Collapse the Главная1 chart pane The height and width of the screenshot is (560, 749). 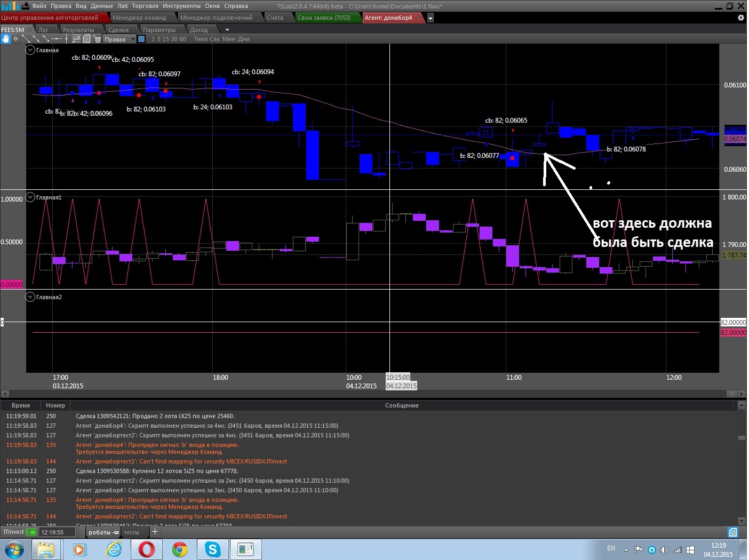[x=30, y=197]
